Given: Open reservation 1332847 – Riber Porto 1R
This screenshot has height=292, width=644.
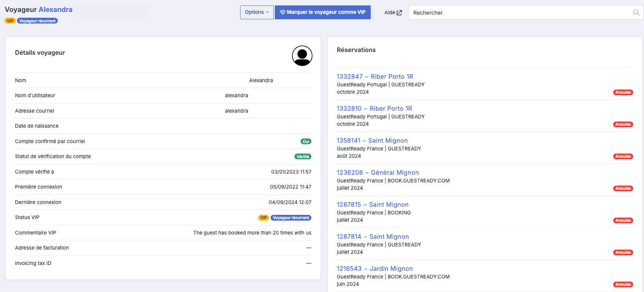Looking at the screenshot, I should 375,76.
